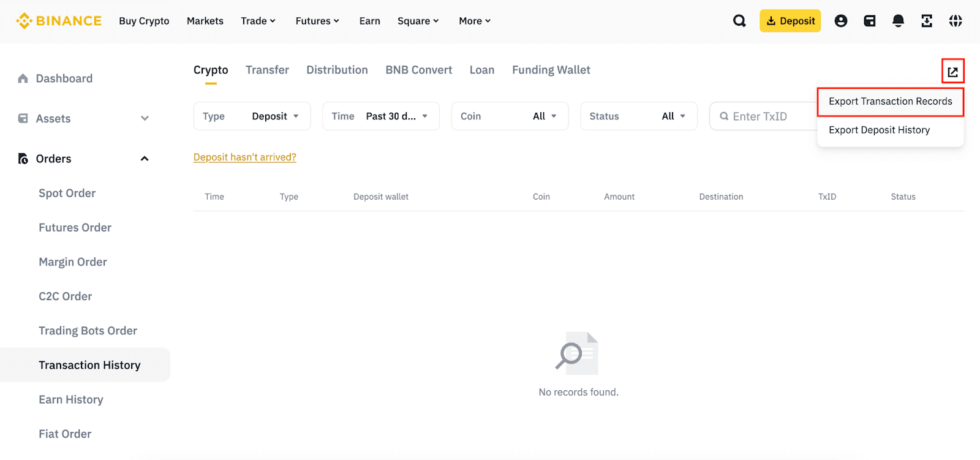Open Fiat Order in sidebar
The image size is (980, 460).
(x=65, y=434)
